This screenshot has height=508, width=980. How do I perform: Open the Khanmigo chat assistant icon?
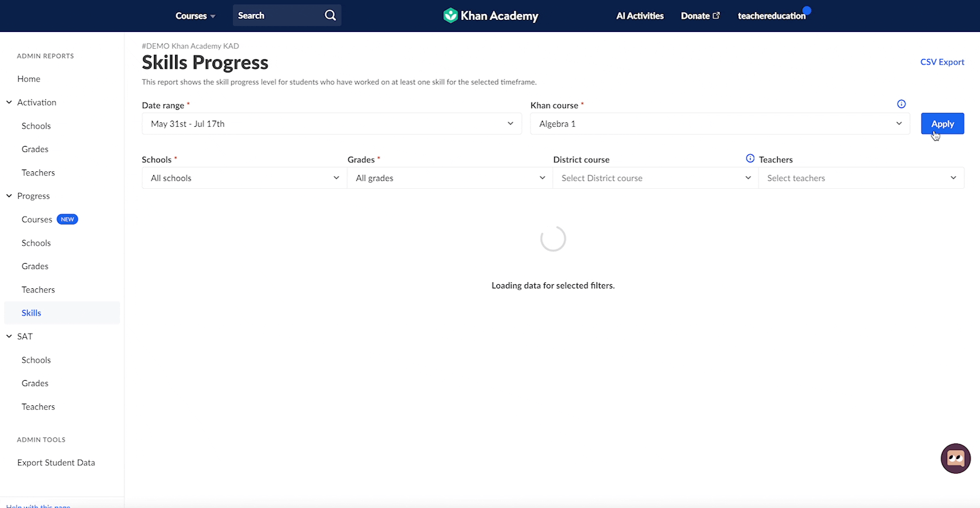pyautogui.click(x=956, y=459)
